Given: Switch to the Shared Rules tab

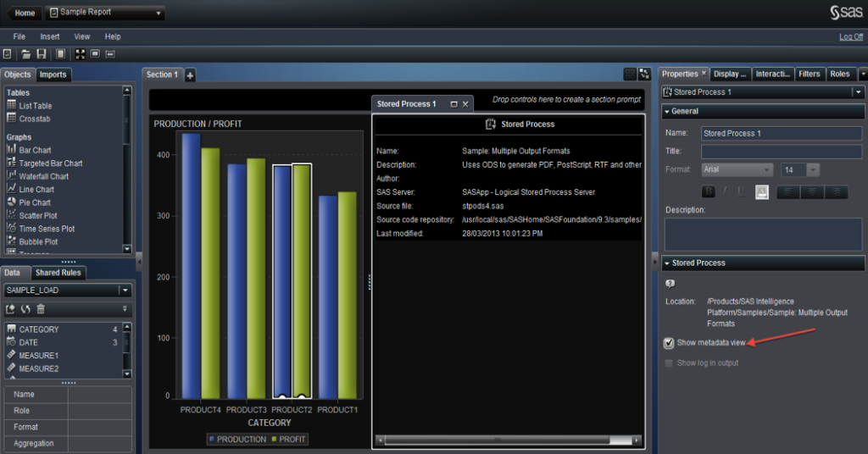Looking at the screenshot, I should click(x=58, y=273).
